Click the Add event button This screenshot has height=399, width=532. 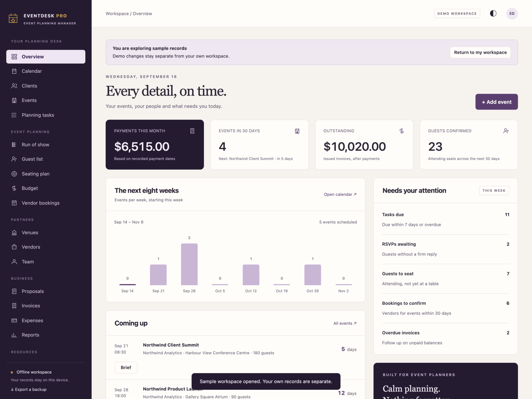[497, 102]
